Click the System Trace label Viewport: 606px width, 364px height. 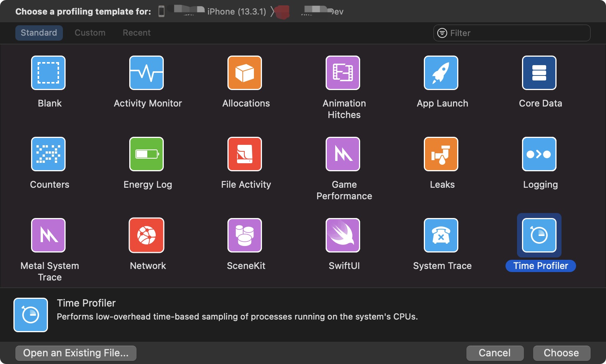tap(443, 266)
